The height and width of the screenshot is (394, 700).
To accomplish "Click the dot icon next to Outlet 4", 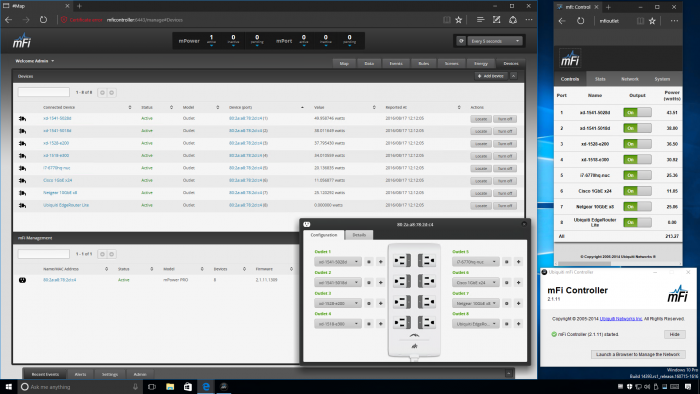I will click(369, 324).
